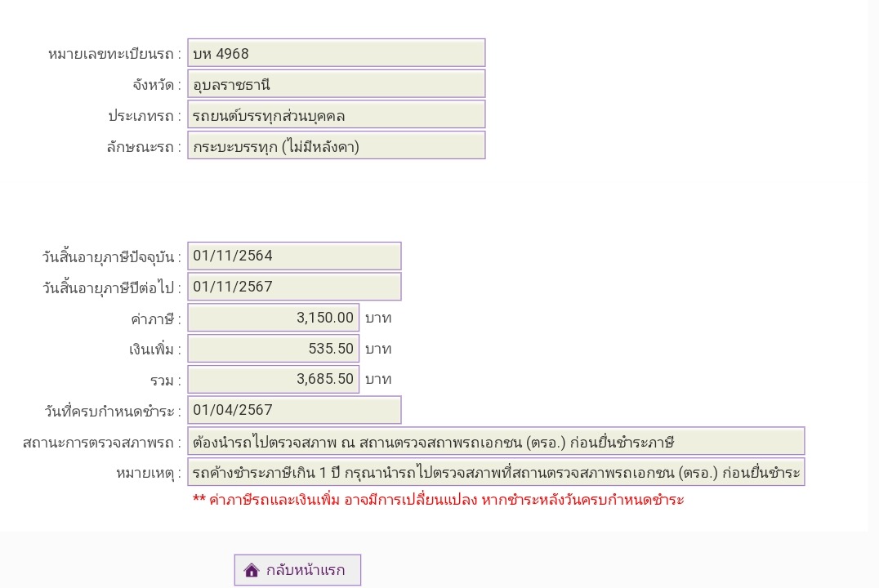The image size is (879, 588).
Task: Click the label วันสิ้นอายุภาษีปีต่อไป
Action: click(x=112, y=288)
